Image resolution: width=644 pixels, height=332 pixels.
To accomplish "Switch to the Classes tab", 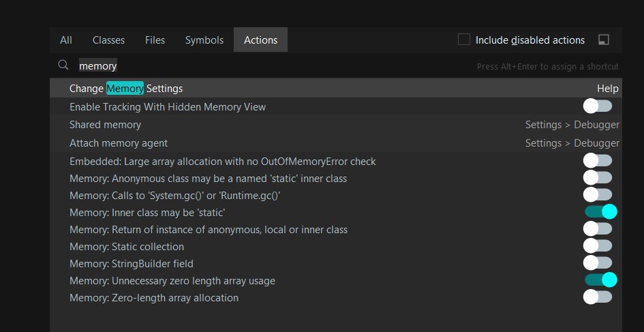I will pyautogui.click(x=108, y=40).
